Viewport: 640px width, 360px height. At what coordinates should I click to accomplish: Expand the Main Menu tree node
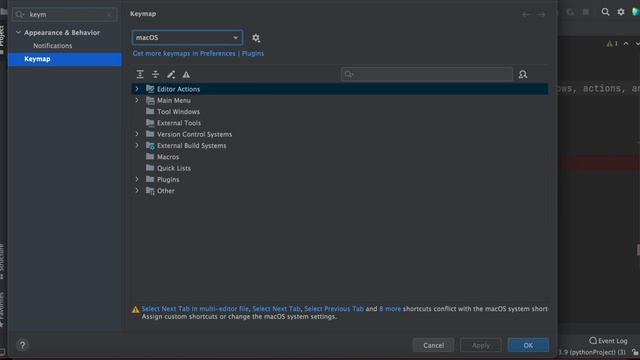coord(137,100)
